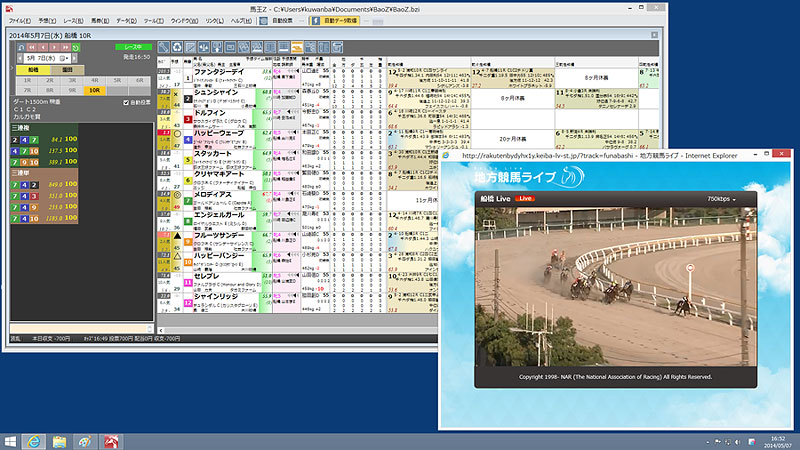The image size is (800, 450).
Task: Click the outline triangle △ mark for ハッピーパンジー
Action: 178,256
